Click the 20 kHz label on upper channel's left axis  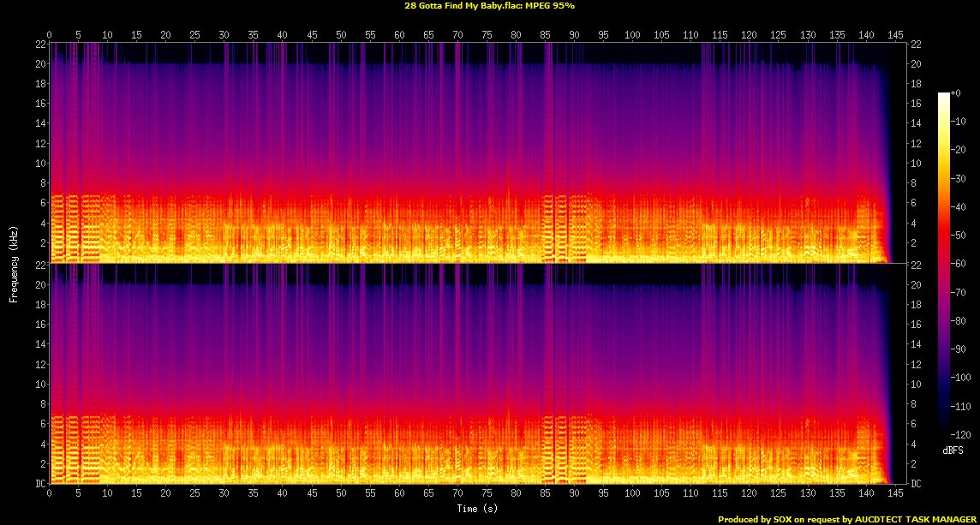point(40,64)
